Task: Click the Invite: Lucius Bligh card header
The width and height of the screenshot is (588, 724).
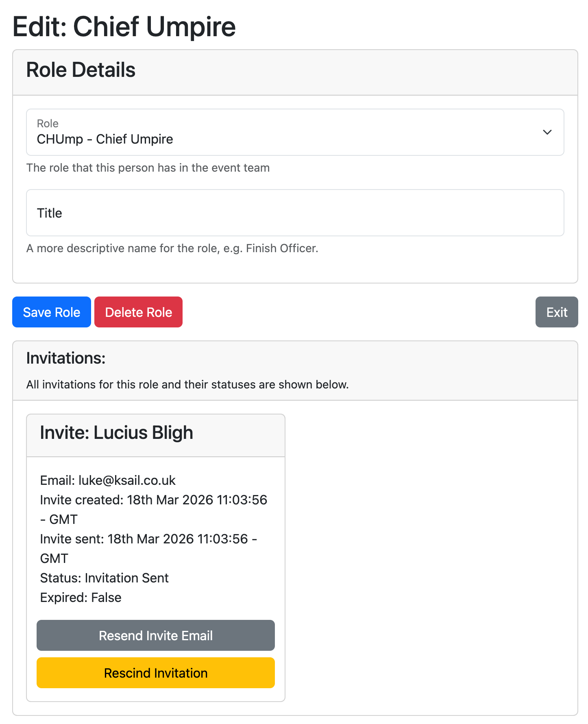Action: click(x=116, y=433)
